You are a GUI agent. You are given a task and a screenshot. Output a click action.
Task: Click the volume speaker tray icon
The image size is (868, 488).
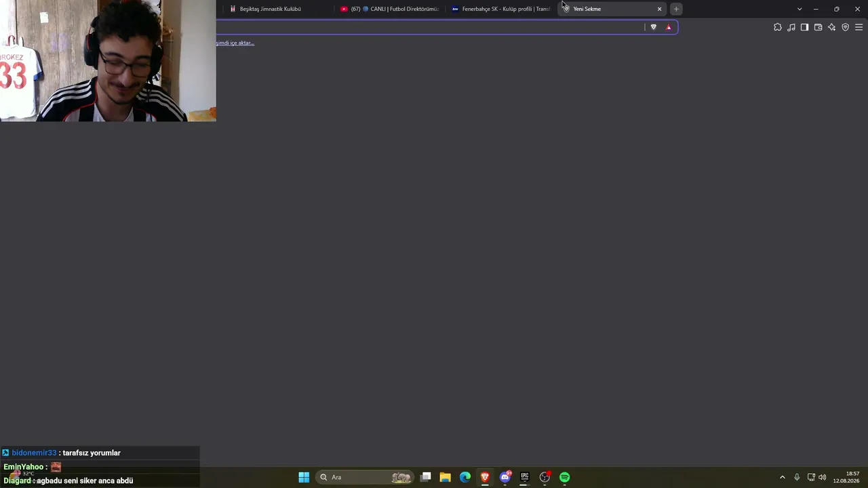[823, 477]
